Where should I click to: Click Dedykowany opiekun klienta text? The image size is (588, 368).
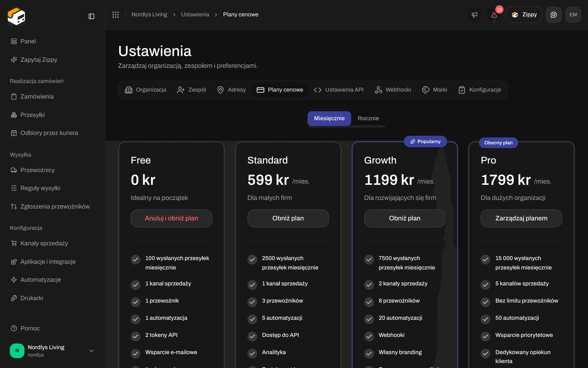coord(523,357)
